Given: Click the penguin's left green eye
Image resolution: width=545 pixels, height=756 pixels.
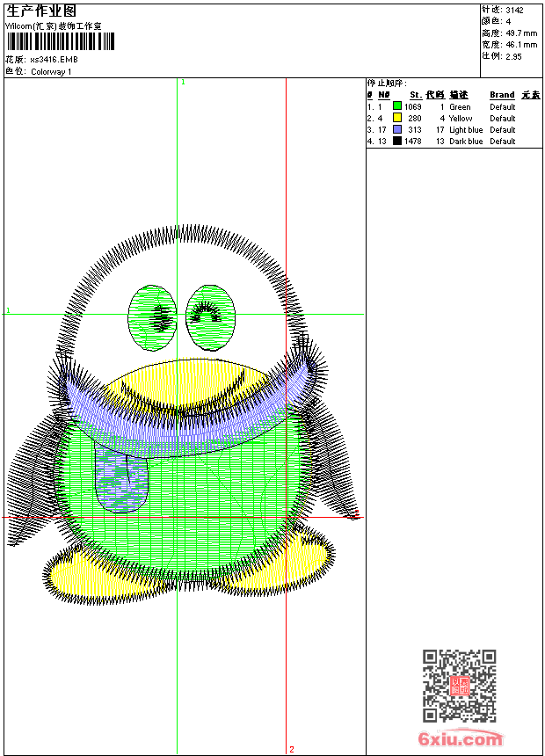Looking at the screenshot, I should pyautogui.click(x=153, y=316).
